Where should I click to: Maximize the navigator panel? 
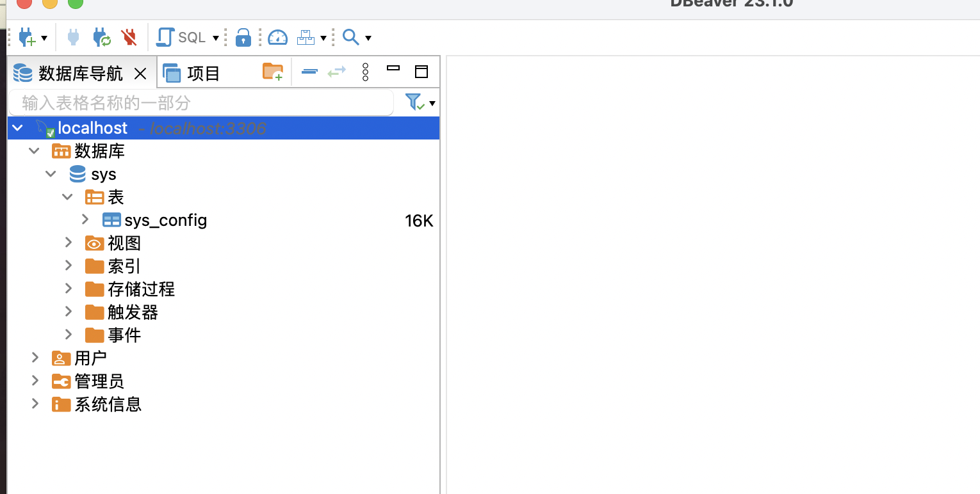coord(421,71)
